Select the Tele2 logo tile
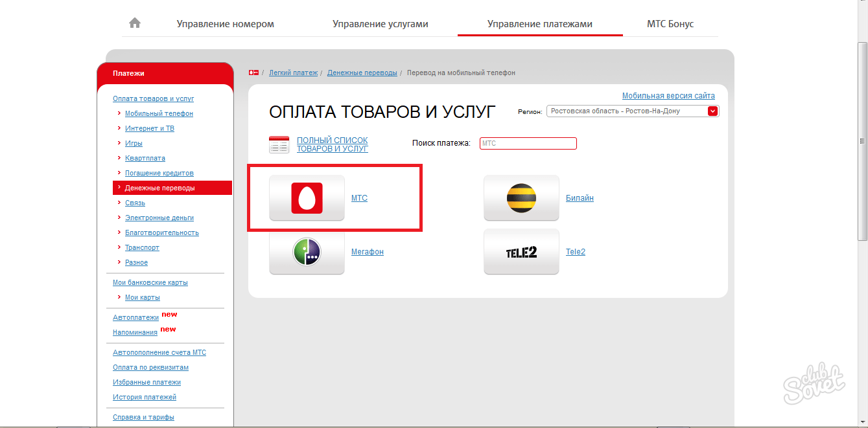This screenshot has height=428, width=868. tap(521, 252)
